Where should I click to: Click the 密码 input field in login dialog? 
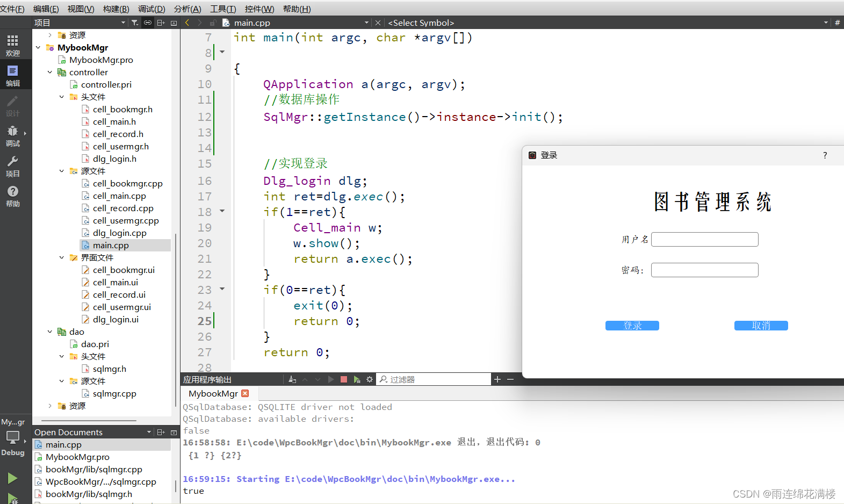tap(704, 270)
